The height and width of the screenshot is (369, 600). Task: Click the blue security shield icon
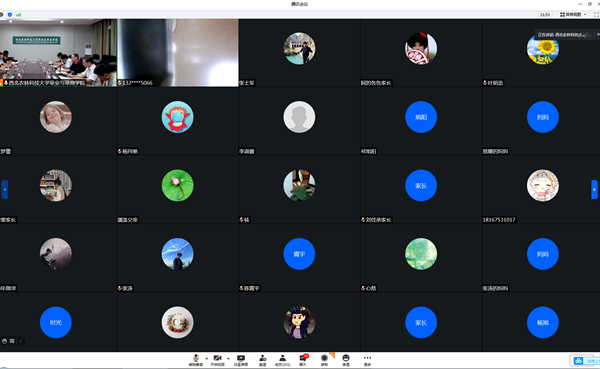pyautogui.click(x=10, y=15)
